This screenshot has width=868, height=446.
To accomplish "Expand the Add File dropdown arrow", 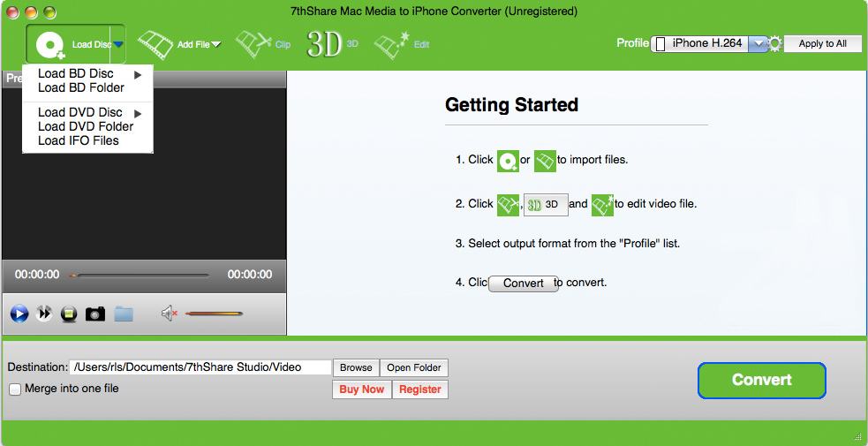I will [x=215, y=44].
